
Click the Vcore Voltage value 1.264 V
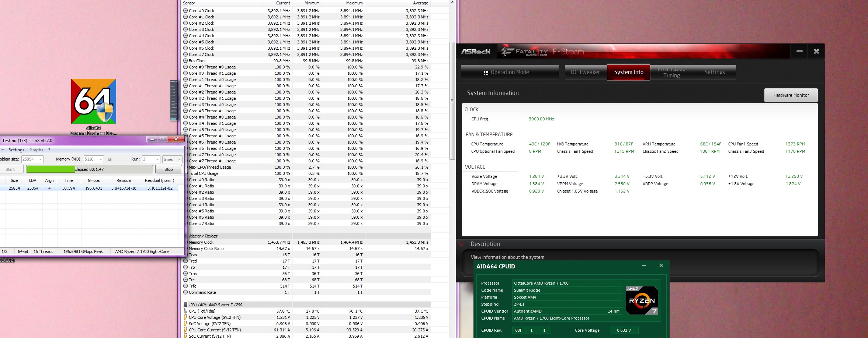coord(537,176)
